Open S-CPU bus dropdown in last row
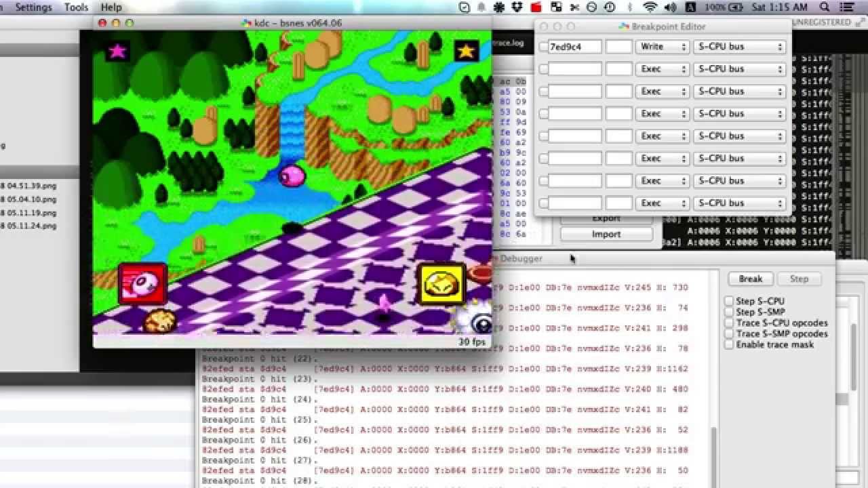 pos(739,203)
